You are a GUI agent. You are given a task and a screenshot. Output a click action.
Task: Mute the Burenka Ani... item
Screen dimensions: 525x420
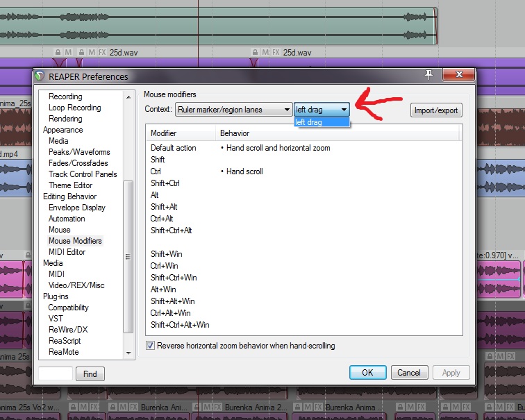[x=123, y=407]
